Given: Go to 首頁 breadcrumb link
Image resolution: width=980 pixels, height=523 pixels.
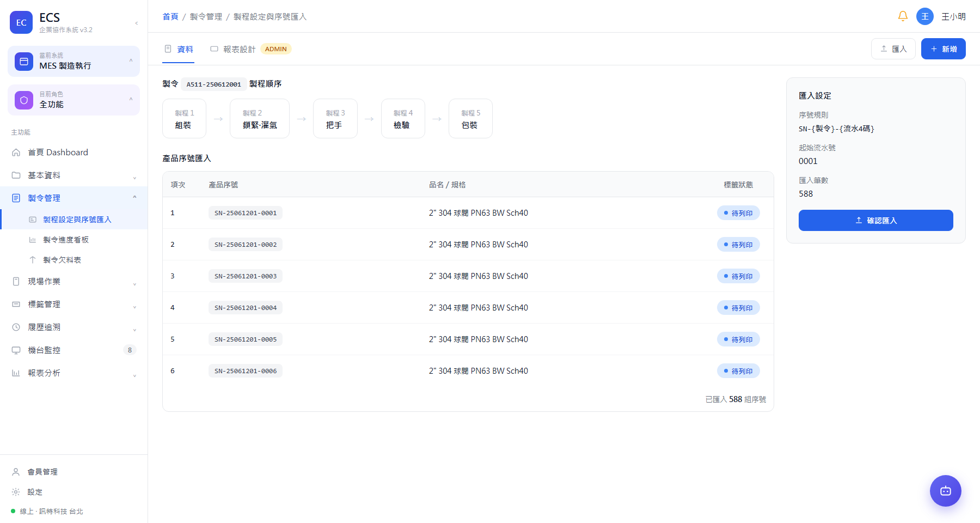Looking at the screenshot, I should click(170, 17).
